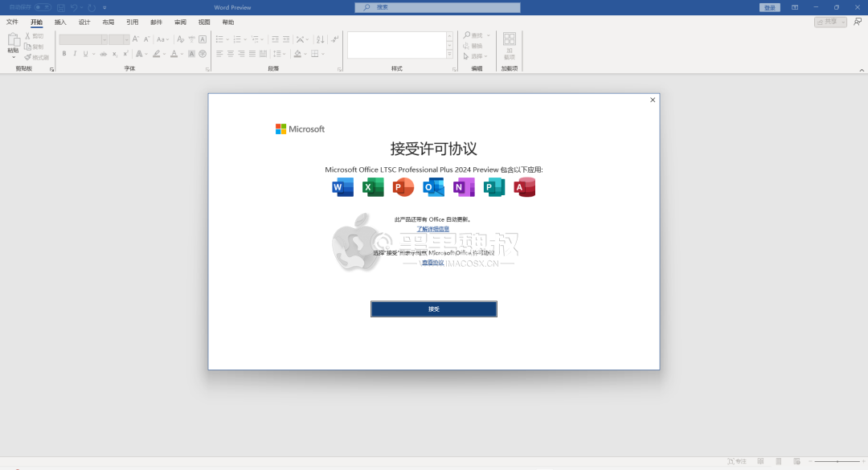Click the PowerPoint icon in the app list
This screenshot has height=470, width=868.
(x=403, y=186)
